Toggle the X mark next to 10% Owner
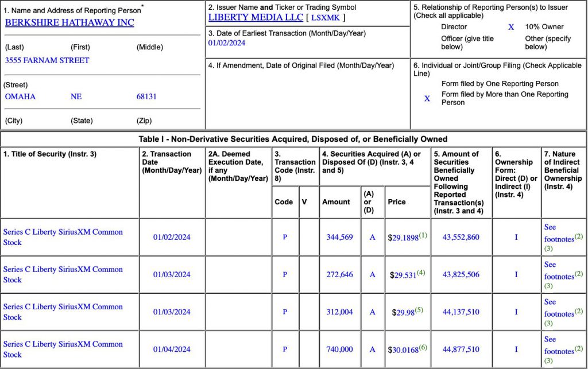The width and height of the screenshot is (588, 369). pos(511,27)
